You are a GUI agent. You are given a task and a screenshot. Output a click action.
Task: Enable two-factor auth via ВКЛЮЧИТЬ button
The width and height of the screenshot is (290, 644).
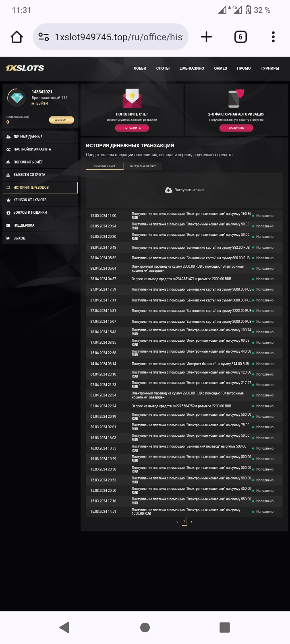click(x=236, y=128)
